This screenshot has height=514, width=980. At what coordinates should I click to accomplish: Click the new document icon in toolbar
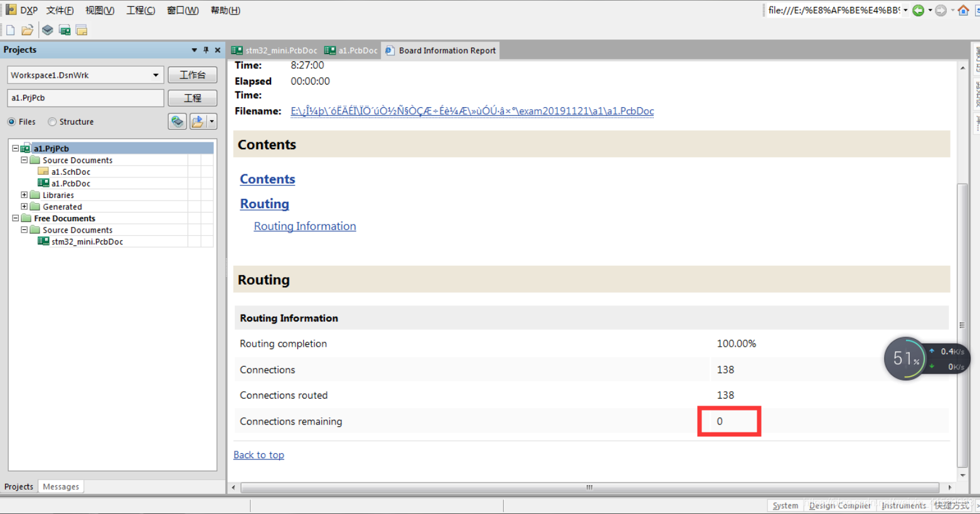(x=11, y=30)
